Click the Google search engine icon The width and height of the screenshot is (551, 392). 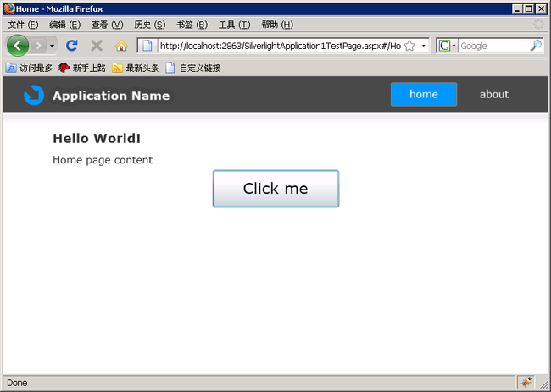click(444, 46)
